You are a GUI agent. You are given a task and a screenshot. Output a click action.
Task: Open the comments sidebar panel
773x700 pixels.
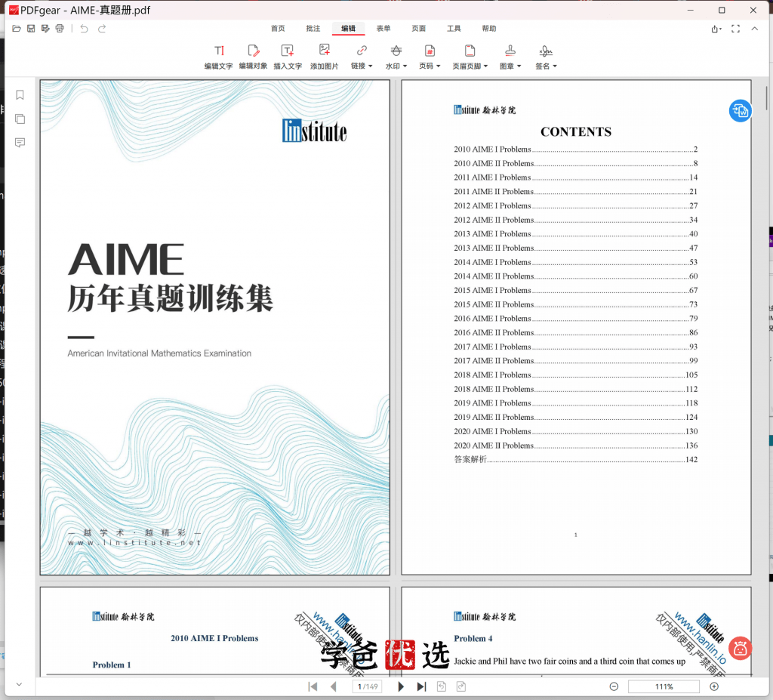[x=20, y=143]
